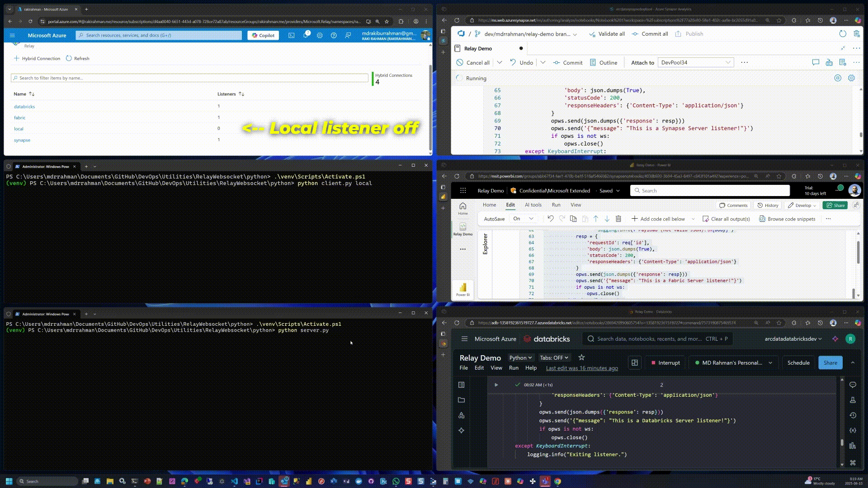
Task: Sort hybrid connections by Name column
Action: click(x=24, y=94)
